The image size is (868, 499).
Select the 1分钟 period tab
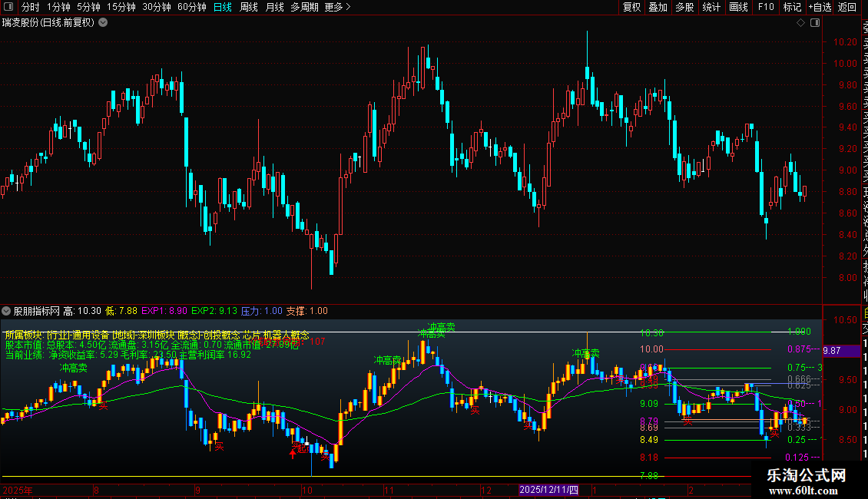58,7
